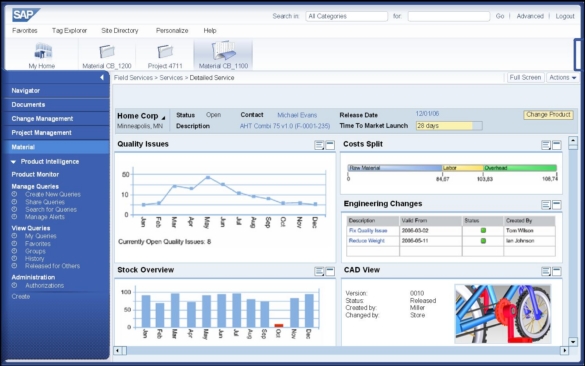Click the bicycle CAD thumbnail image
Image resolution: width=585 pixels, height=366 pixels.
(x=503, y=314)
